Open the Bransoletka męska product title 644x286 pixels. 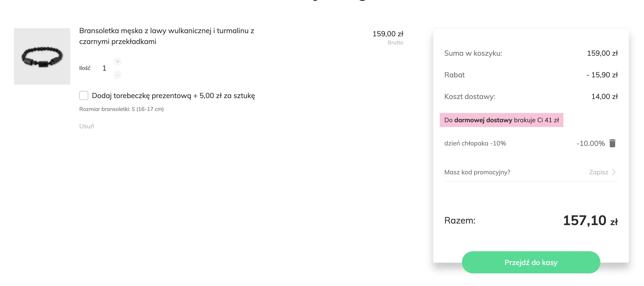(x=166, y=36)
